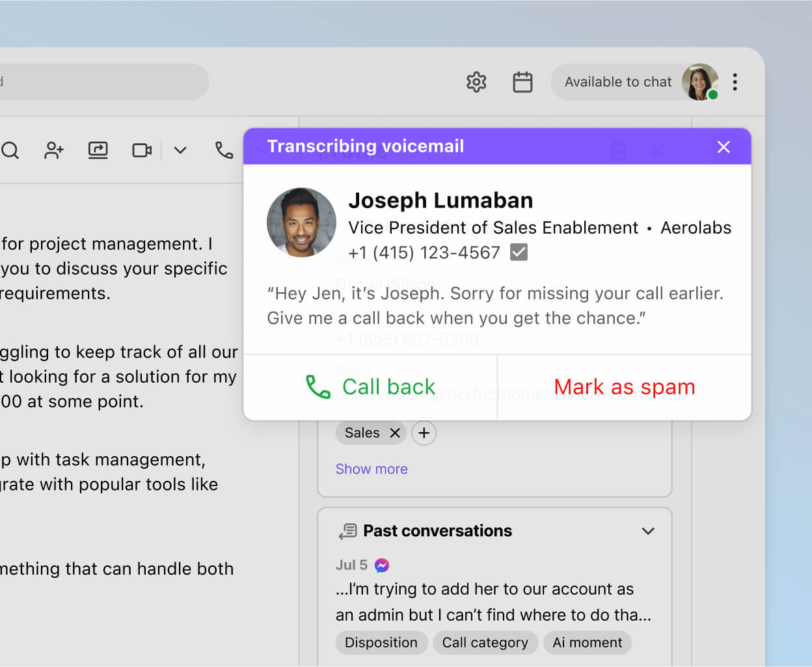Toggle your Available to chat status
Image resolution: width=812 pixels, height=667 pixels.
(x=618, y=82)
